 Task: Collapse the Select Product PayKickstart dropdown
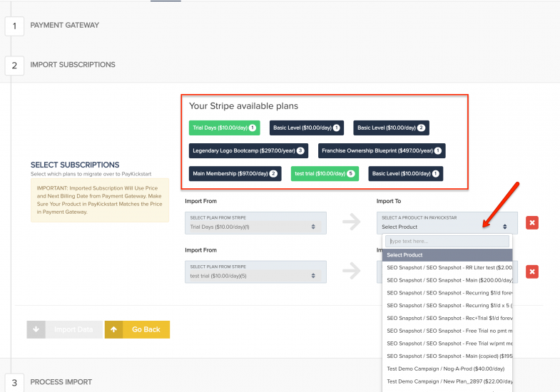click(x=447, y=223)
